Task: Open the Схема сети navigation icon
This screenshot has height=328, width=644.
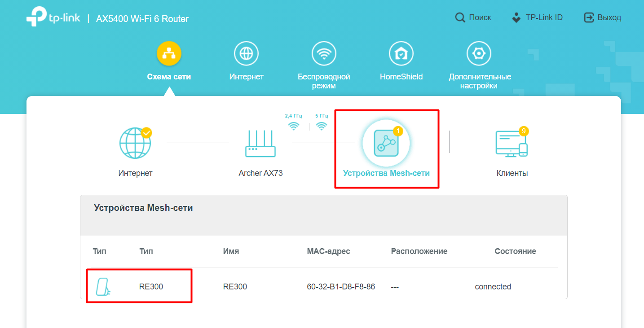Action: [x=169, y=54]
